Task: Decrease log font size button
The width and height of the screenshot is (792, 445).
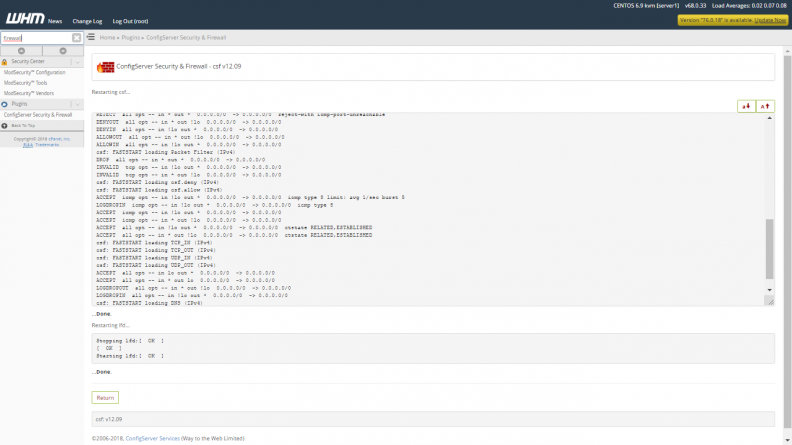Action: point(746,106)
